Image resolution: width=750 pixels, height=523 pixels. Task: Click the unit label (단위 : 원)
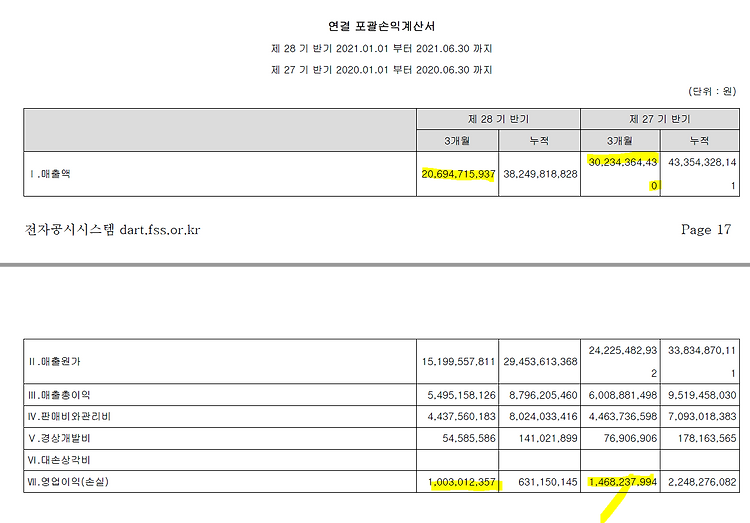(x=712, y=91)
